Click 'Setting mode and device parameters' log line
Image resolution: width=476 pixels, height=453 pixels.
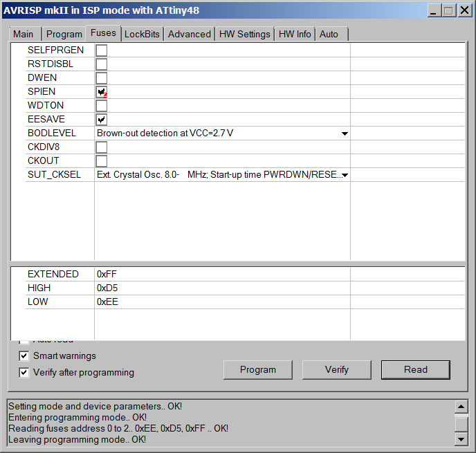tap(95, 407)
